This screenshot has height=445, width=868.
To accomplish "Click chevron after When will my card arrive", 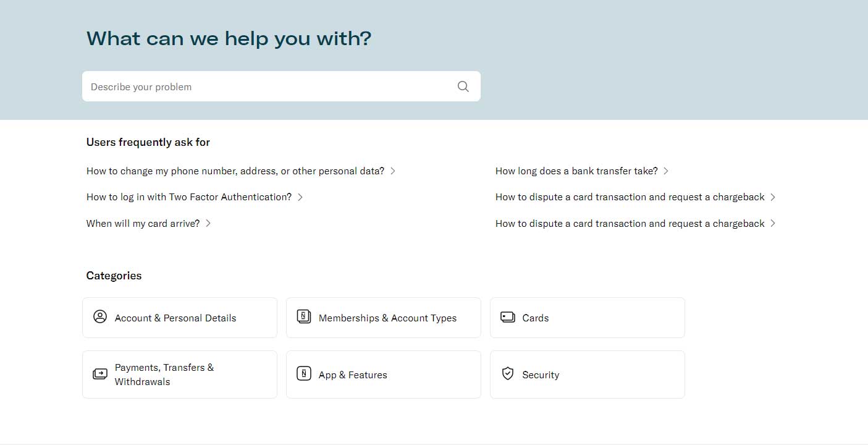I will [x=208, y=223].
